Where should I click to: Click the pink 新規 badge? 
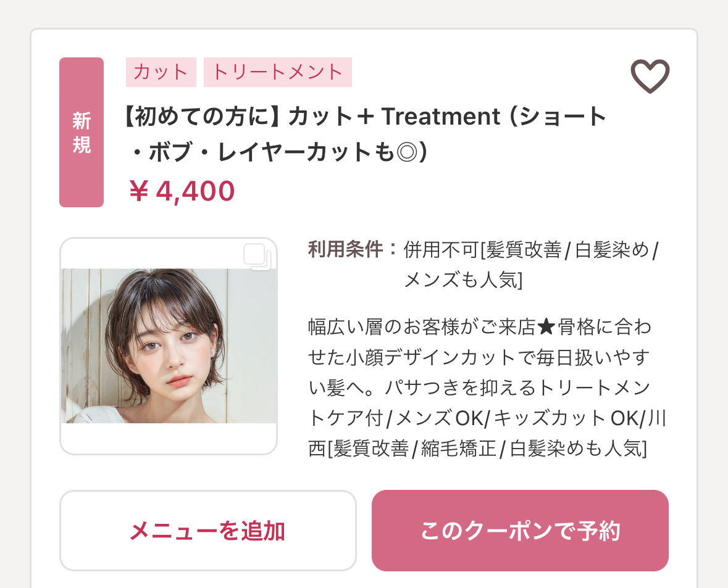(x=82, y=132)
